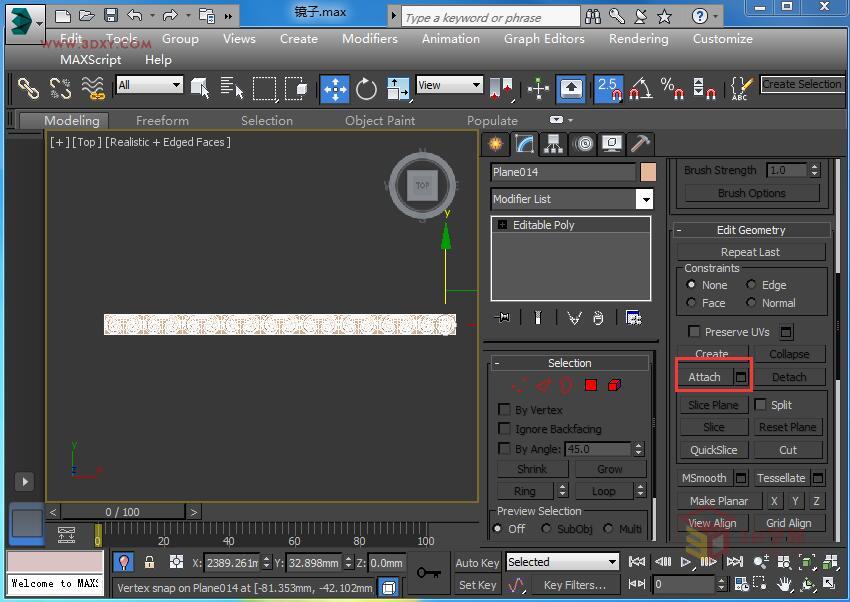Click the object color swatch beside Plane014

[x=647, y=172]
